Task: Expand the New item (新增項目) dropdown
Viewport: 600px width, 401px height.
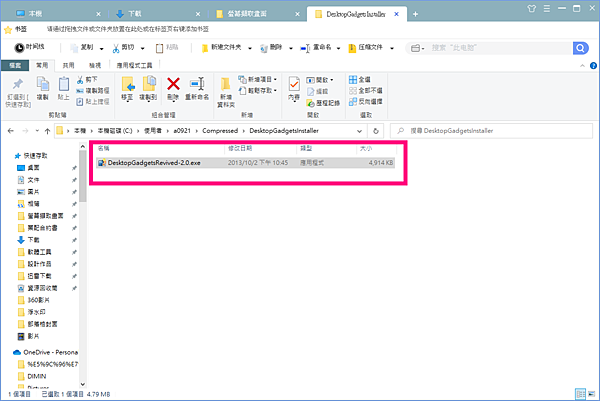Action: coord(275,80)
